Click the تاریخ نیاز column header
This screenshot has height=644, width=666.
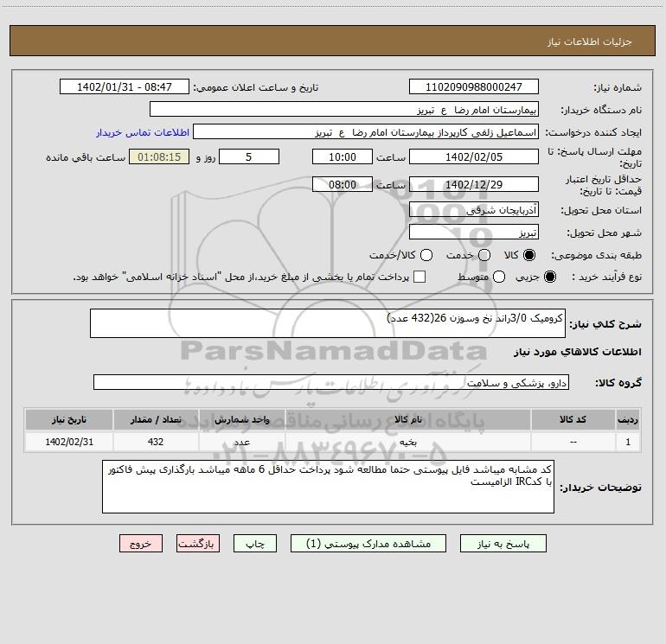pyautogui.click(x=69, y=419)
